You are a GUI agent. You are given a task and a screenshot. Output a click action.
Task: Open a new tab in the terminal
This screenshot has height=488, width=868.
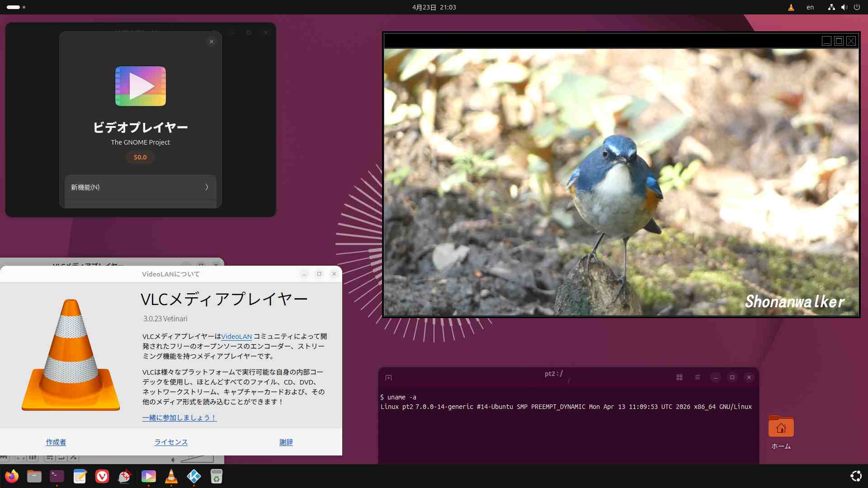(388, 377)
